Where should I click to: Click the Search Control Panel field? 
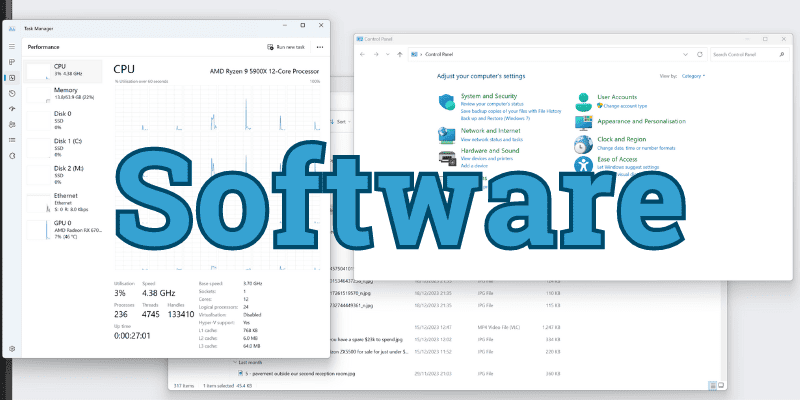pyautogui.click(x=749, y=54)
